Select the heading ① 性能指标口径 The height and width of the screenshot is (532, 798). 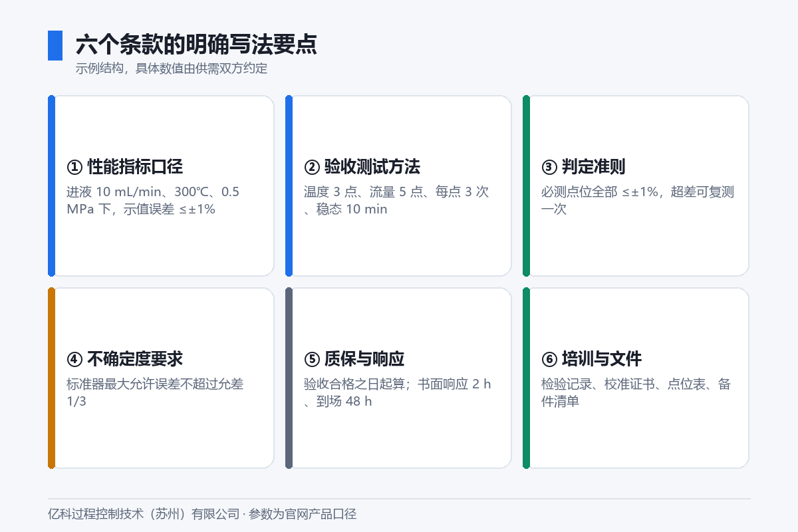pos(125,166)
